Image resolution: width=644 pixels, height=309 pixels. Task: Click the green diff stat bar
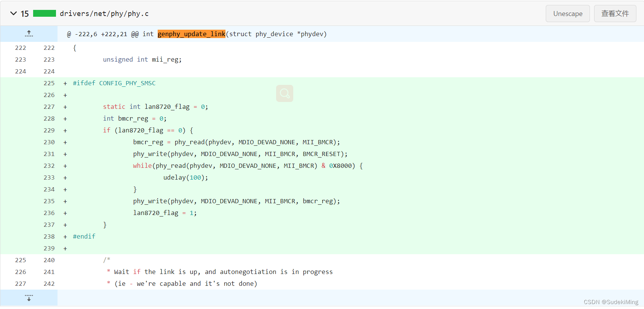[x=45, y=13]
